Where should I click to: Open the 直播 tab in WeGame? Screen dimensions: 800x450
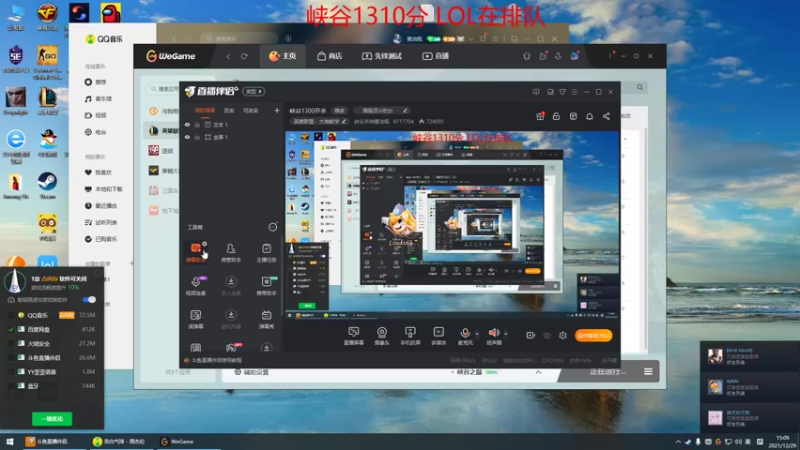coord(436,56)
